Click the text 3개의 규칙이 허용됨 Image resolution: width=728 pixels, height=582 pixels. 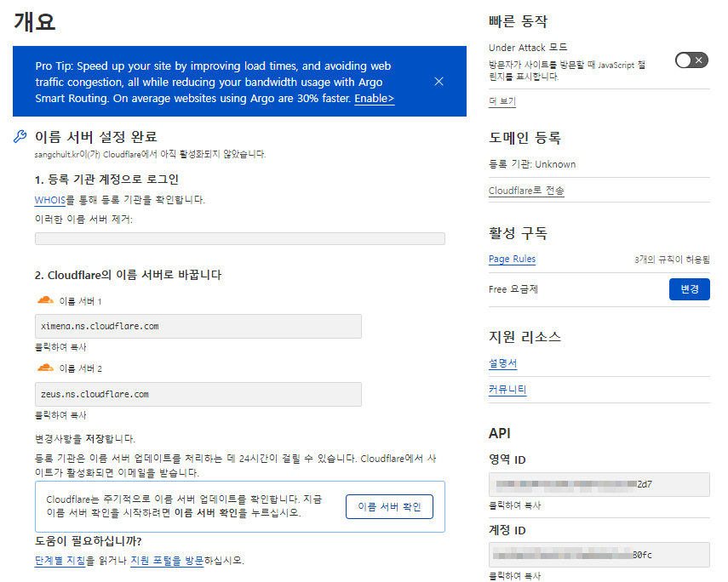(x=672, y=260)
